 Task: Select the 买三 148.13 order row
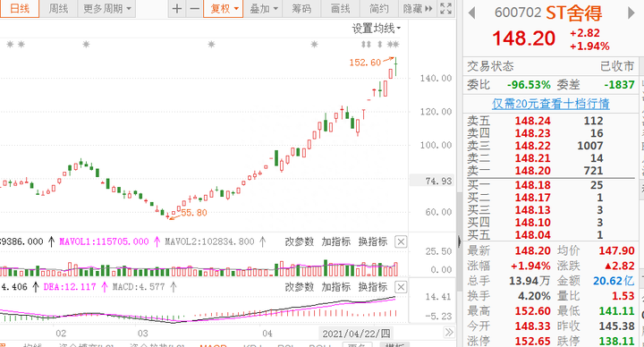coord(550,210)
